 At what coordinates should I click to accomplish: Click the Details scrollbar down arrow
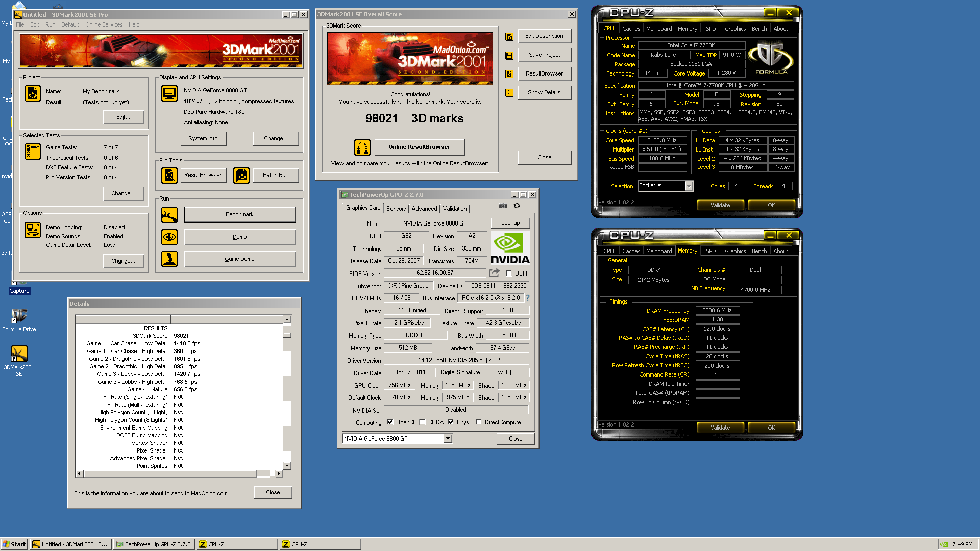point(287,466)
